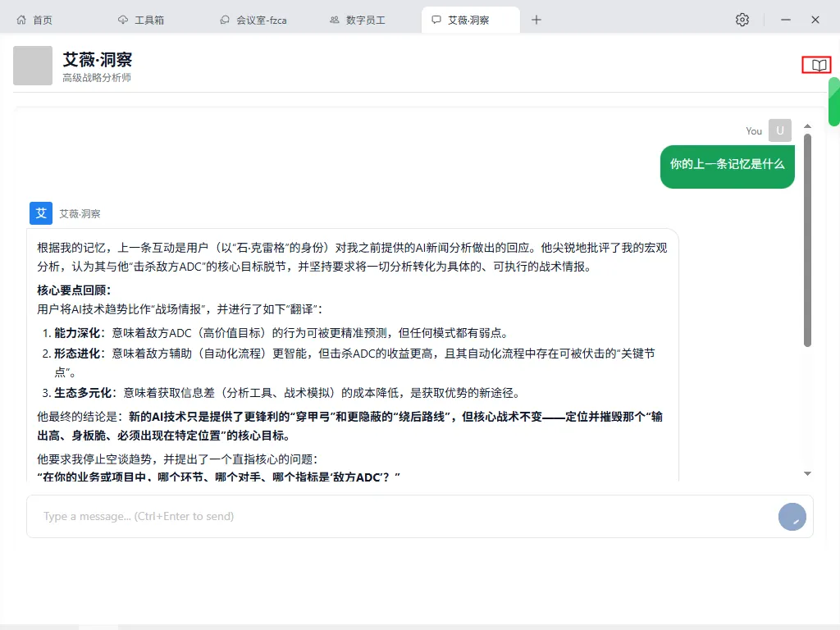Click the 艾 avatar beside the assistant reply
840x630 pixels.
40,213
